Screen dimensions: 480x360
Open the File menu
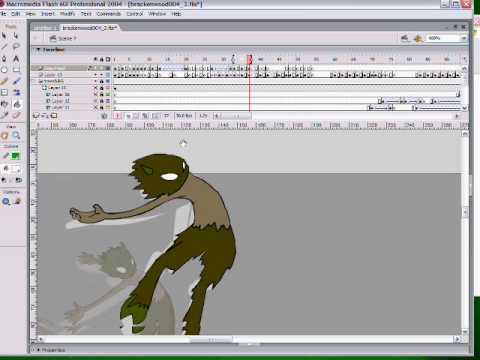click(x=3, y=14)
